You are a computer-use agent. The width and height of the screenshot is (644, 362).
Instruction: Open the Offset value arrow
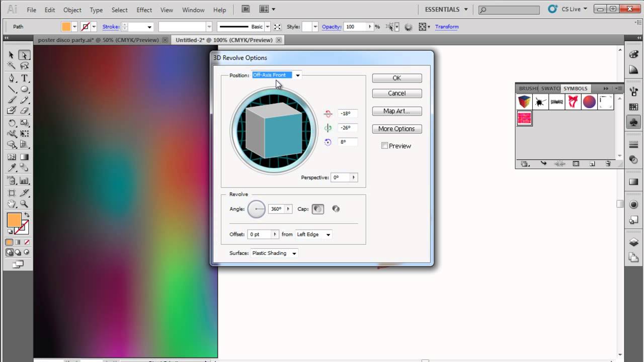(x=275, y=234)
